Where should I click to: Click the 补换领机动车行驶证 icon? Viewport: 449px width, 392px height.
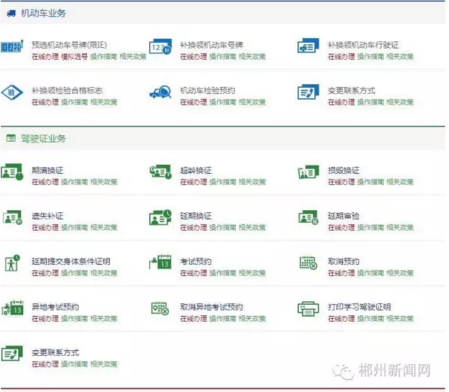click(x=308, y=46)
